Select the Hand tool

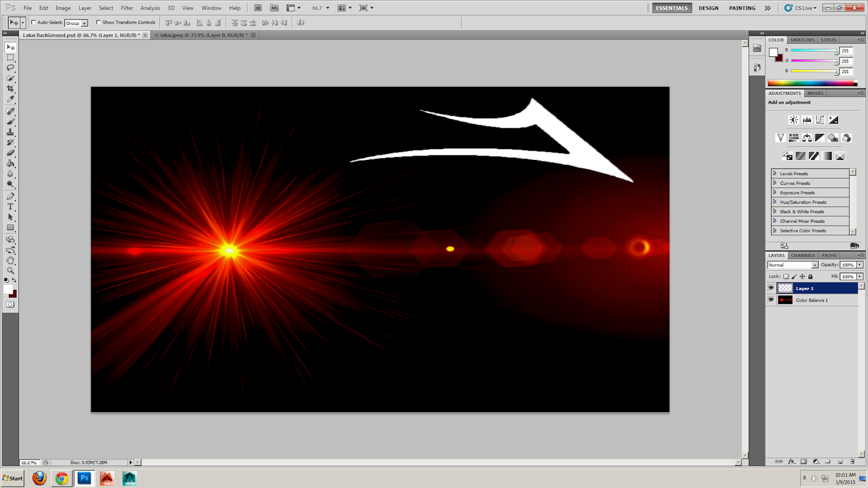pyautogui.click(x=10, y=260)
